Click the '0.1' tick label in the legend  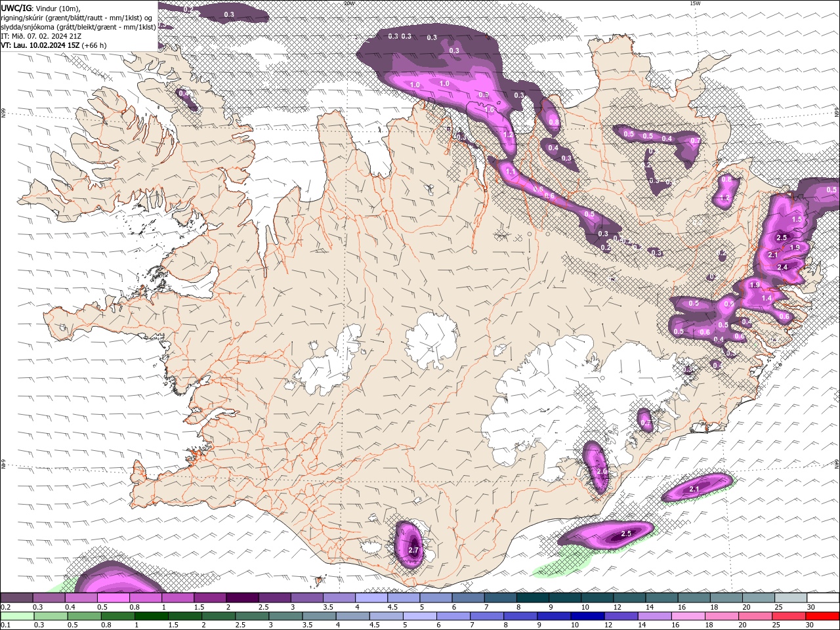6,625
